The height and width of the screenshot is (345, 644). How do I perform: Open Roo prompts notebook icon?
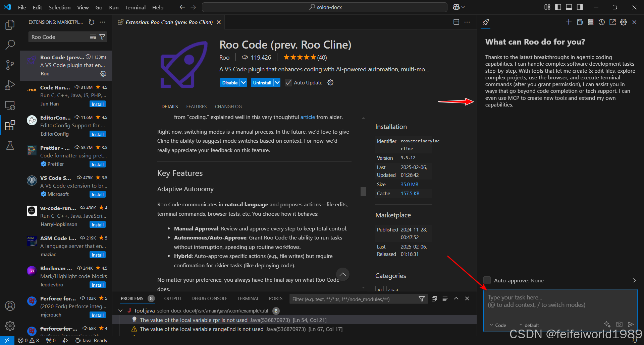pyautogui.click(x=580, y=22)
